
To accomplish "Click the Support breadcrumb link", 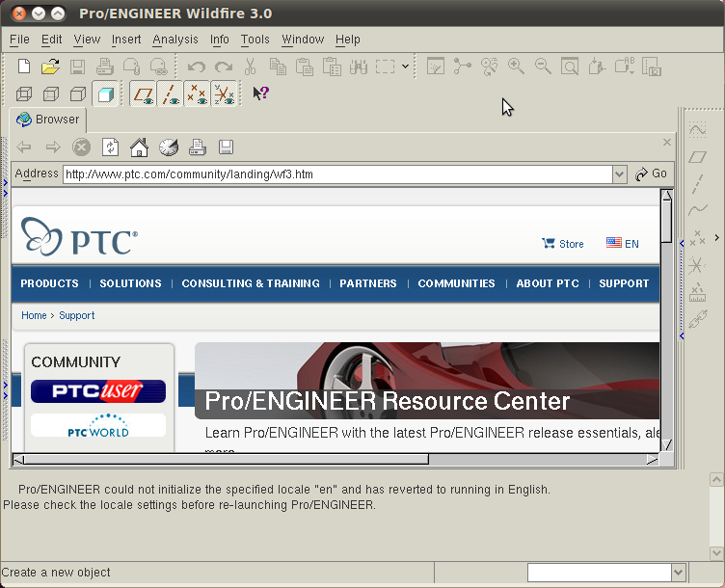I will 77,315.
